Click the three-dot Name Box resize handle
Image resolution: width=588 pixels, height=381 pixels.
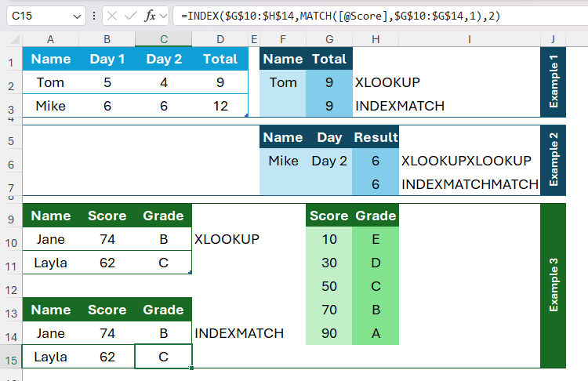pos(94,16)
